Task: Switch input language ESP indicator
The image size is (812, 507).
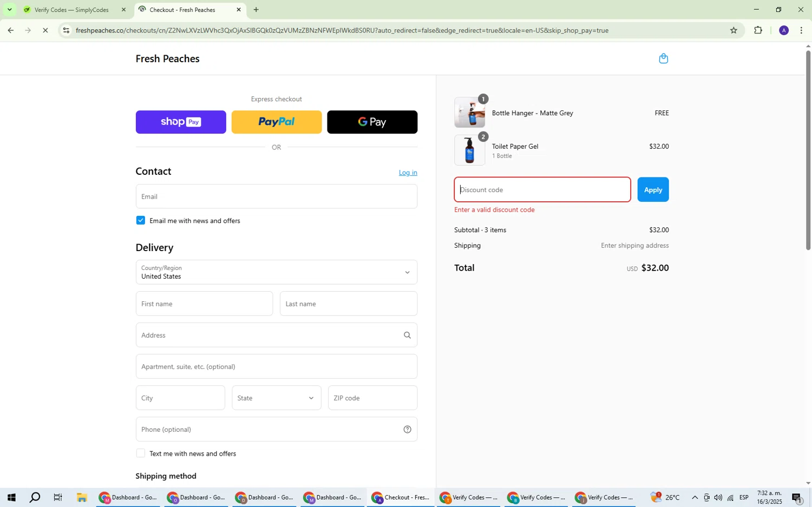Action: 744,498
